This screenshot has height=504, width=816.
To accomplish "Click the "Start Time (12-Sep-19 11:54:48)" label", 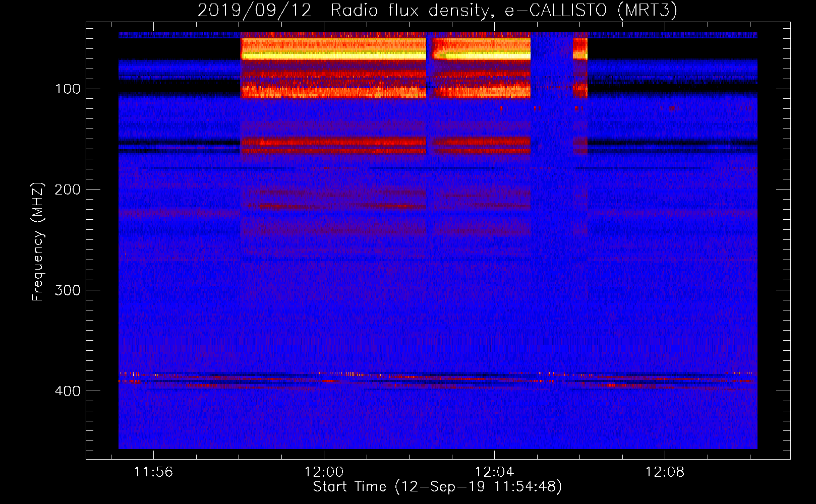I will click(x=437, y=487).
